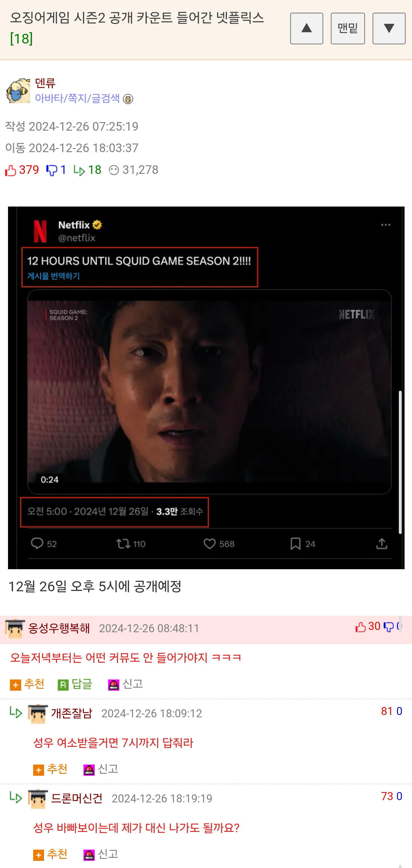Screen dimensions: 412x868
Task: Jump to previous post with up arrow
Action: [306, 29]
